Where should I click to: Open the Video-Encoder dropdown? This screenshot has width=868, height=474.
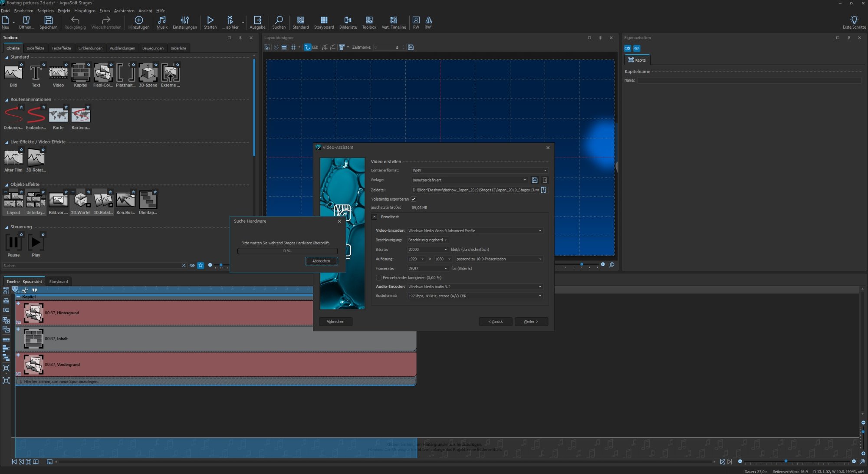pos(475,231)
